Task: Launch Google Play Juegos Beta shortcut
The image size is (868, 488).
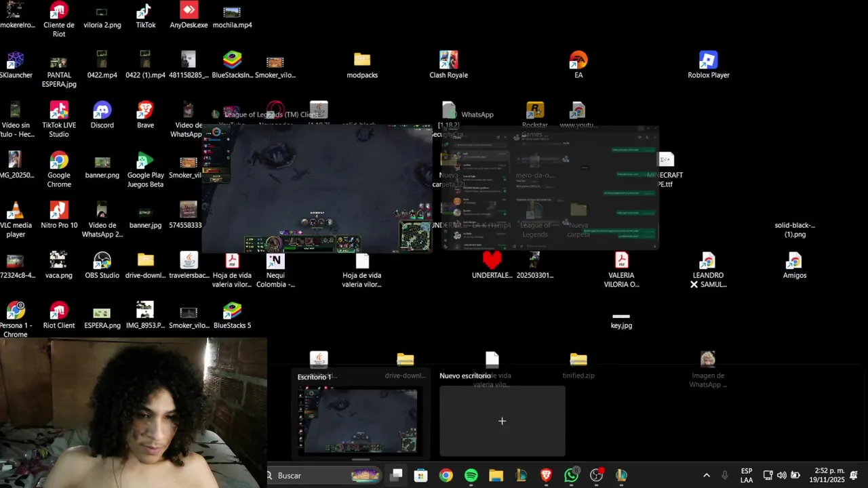Action: pyautogui.click(x=145, y=170)
